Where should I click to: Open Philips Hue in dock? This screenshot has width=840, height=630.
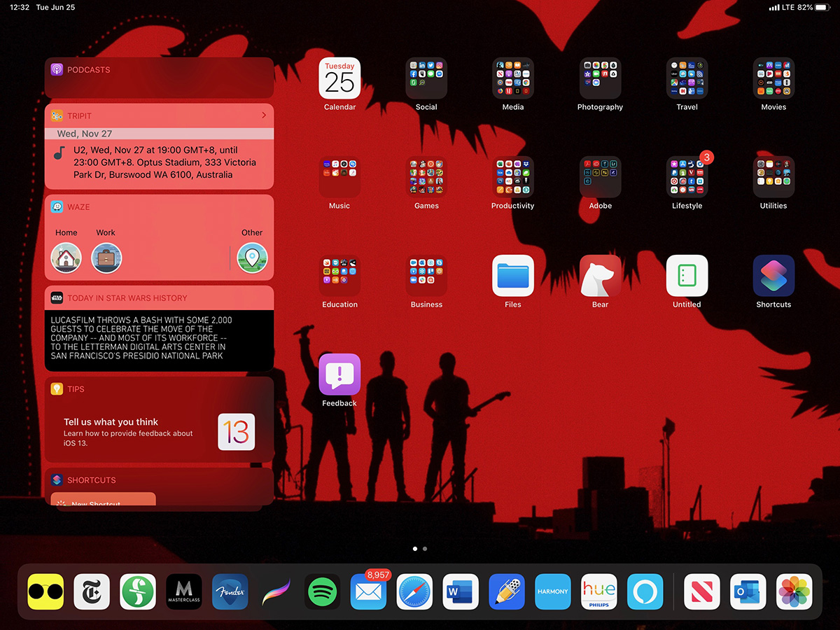tap(599, 592)
